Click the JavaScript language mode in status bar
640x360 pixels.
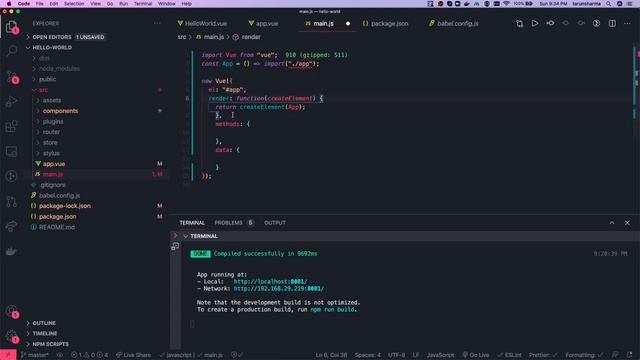(440, 355)
